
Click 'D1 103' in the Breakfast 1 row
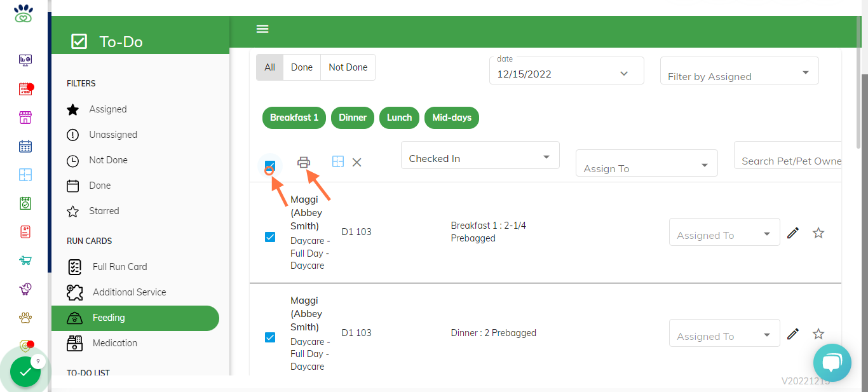tap(356, 232)
